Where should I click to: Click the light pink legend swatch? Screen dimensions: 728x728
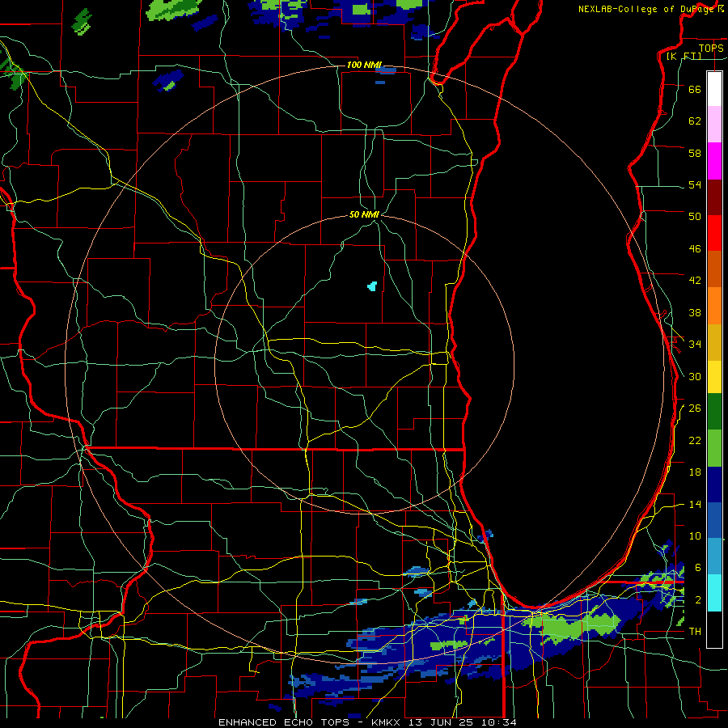714,125
